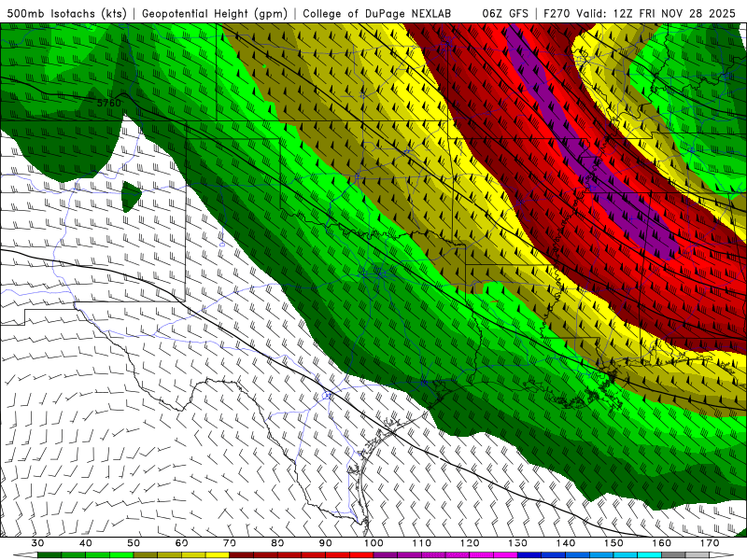Image resolution: width=747 pixels, height=560 pixels.
Task: Click the '90' legend value label
Action: point(326,543)
